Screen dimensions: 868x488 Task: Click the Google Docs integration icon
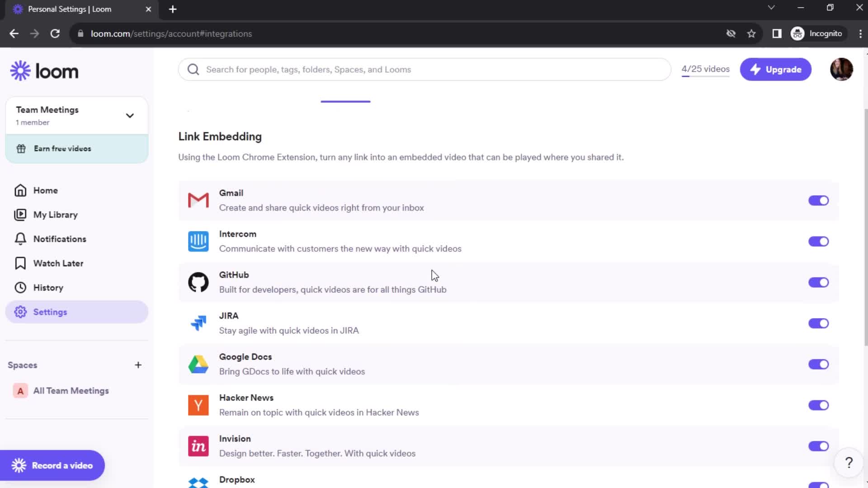(198, 364)
